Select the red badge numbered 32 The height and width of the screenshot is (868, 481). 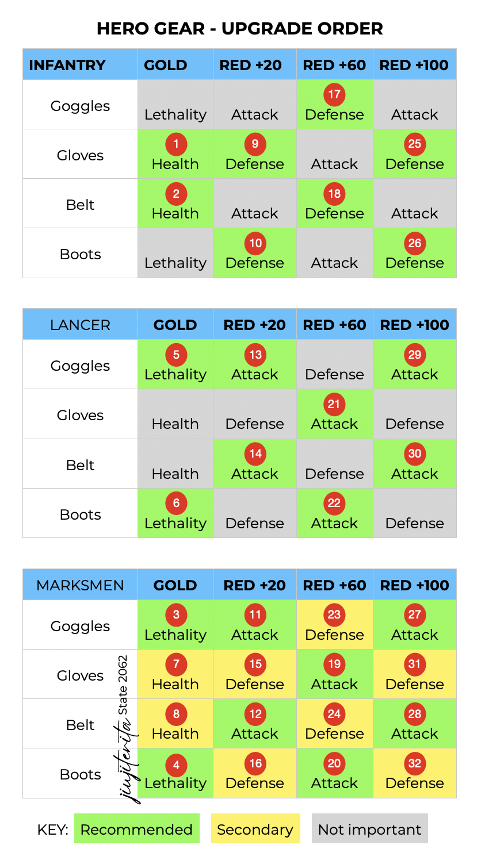click(414, 763)
